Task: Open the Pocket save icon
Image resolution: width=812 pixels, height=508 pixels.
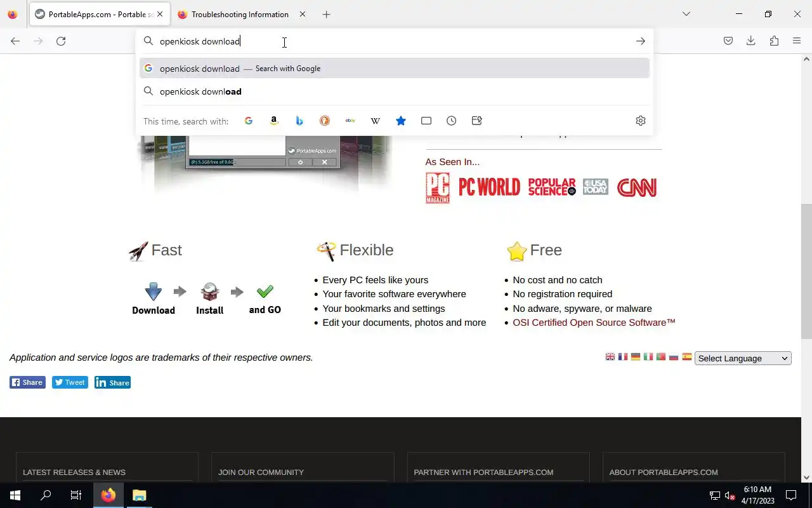Action: coord(728,41)
